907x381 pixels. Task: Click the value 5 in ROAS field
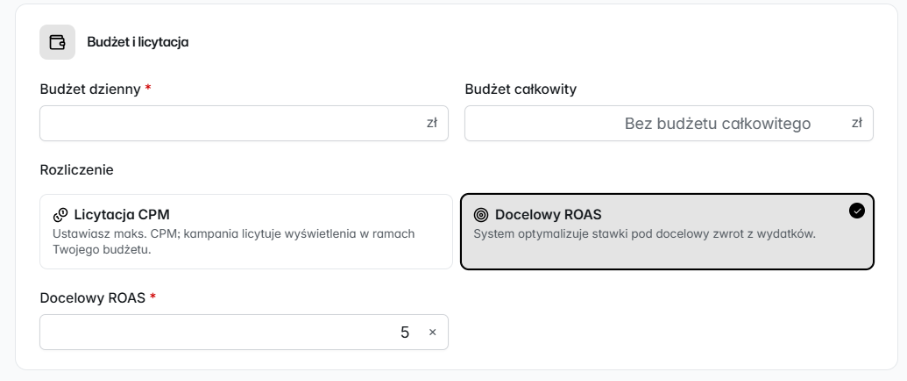pos(405,332)
